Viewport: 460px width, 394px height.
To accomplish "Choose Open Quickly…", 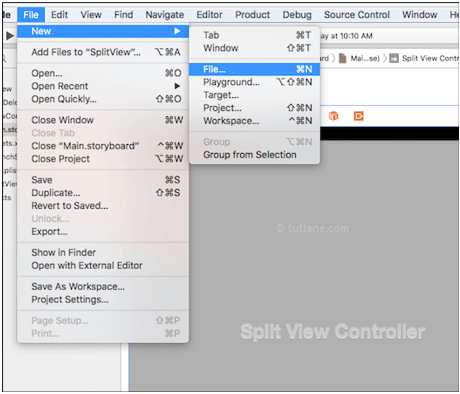I will point(103,99).
